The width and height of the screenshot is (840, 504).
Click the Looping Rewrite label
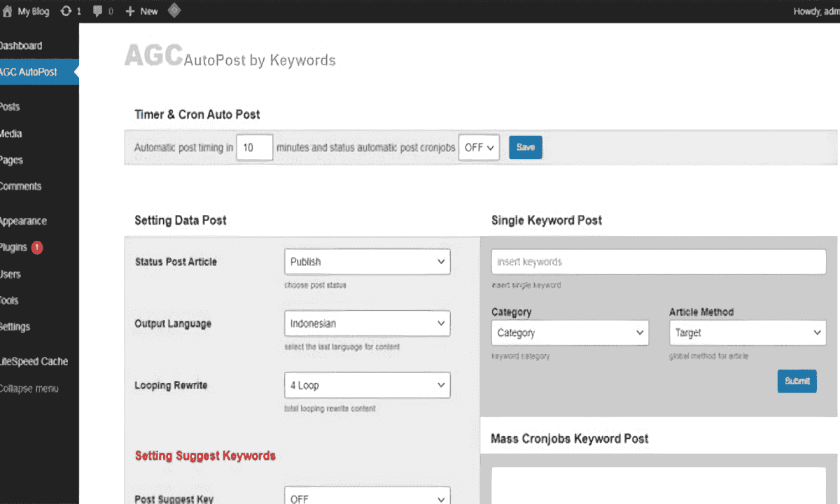point(171,386)
